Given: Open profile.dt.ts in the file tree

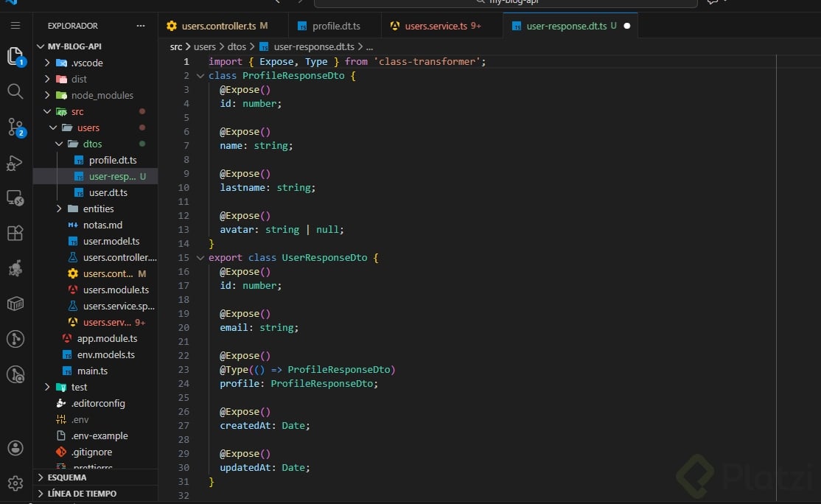Looking at the screenshot, I should [x=95, y=160].
